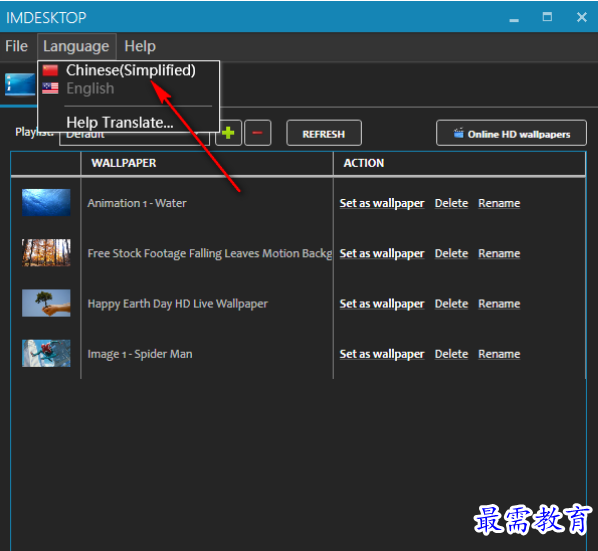Image resolution: width=598 pixels, height=551 pixels.
Task: Open the playlist Default dropdown
Action: click(134, 138)
